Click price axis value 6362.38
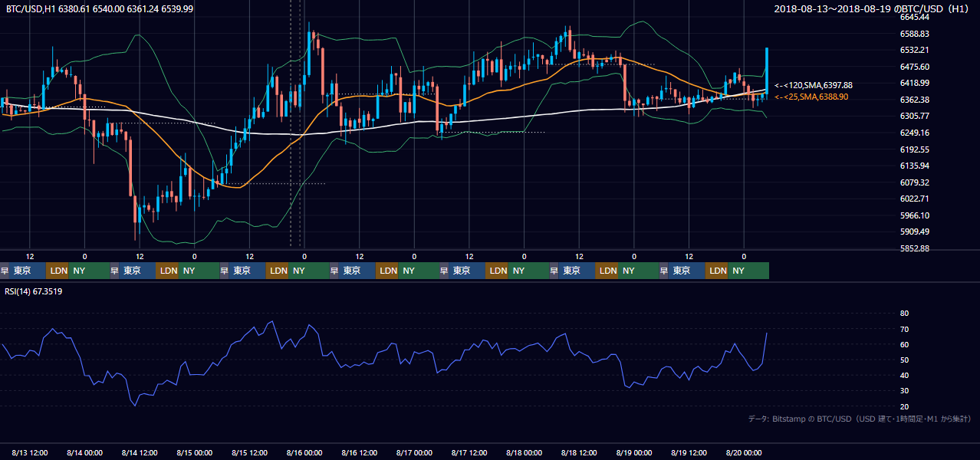This screenshot has height=460, width=980. click(915, 100)
